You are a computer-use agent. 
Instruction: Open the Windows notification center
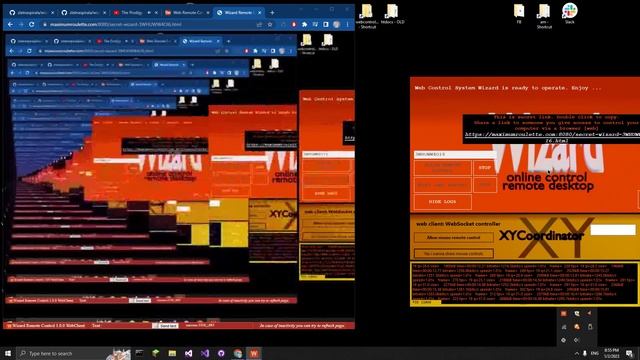(x=630, y=353)
